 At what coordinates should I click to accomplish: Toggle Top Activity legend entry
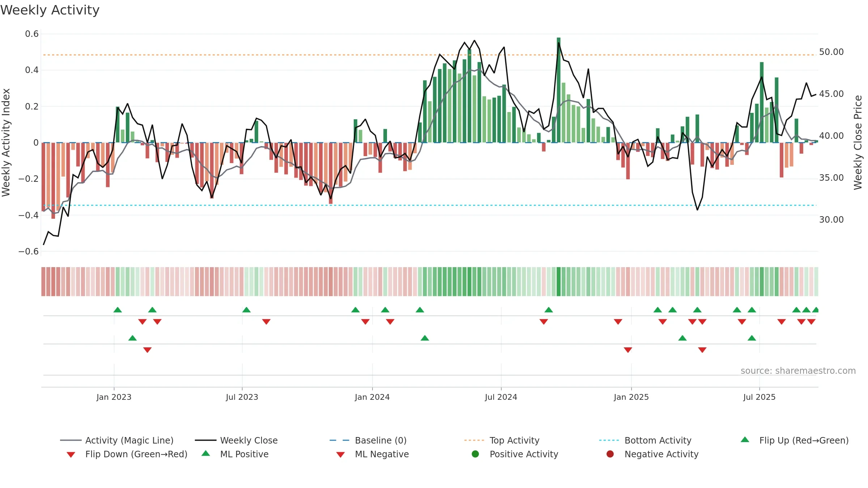click(502, 440)
